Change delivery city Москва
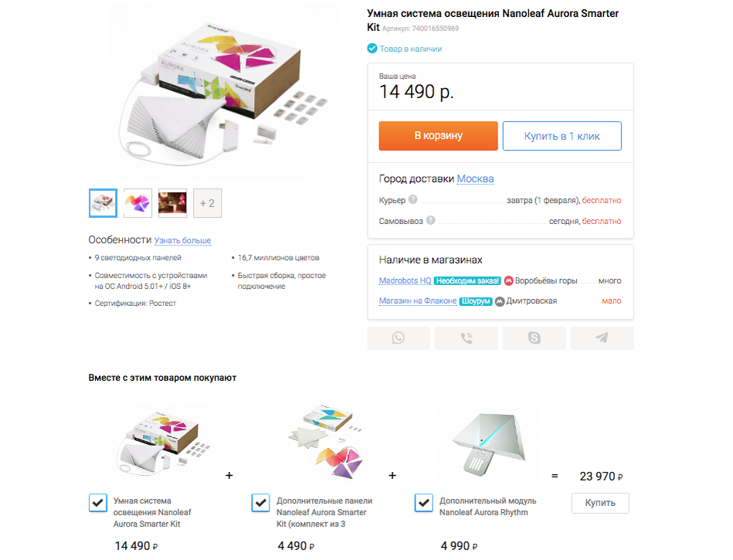This screenshot has width=733, height=560. click(475, 178)
